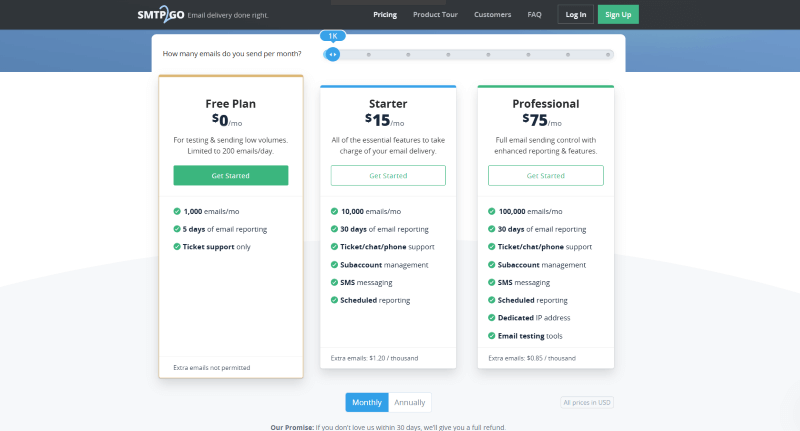
Task: Open the Pricing menu item
Action: [x=385, y=15]
